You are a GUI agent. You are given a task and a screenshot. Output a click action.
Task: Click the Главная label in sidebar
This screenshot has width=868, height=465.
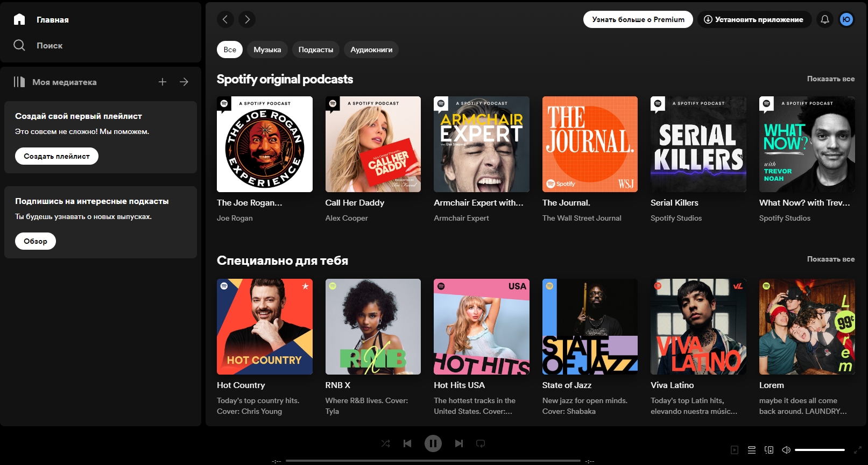click(53, 19)
